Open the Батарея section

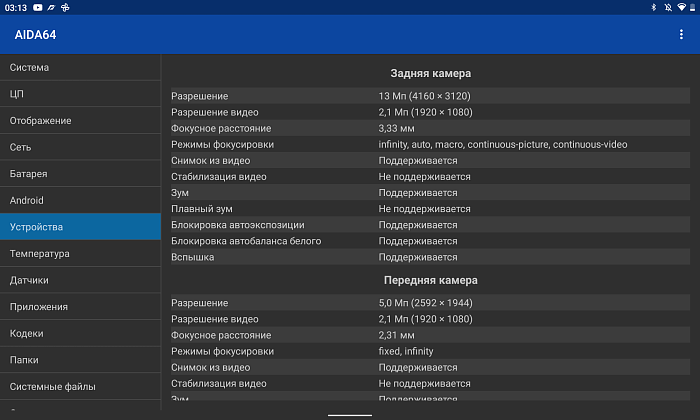pyautogui.click(x=80, y=174)
